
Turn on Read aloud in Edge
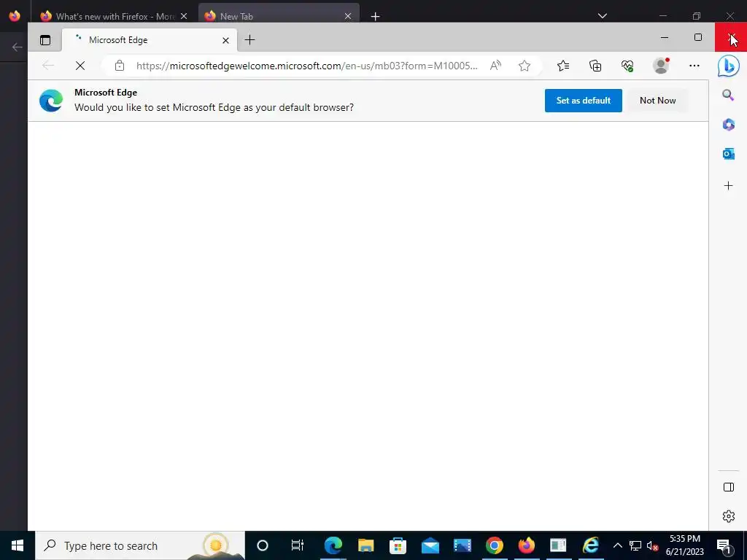tap(495, 66)
